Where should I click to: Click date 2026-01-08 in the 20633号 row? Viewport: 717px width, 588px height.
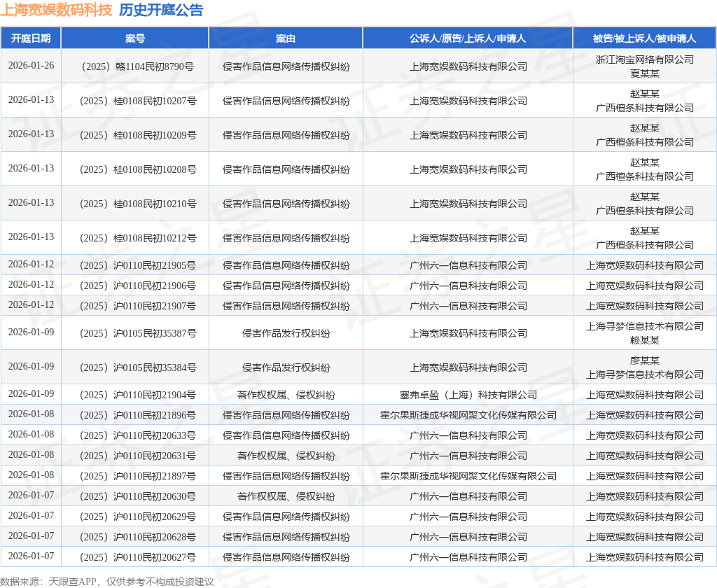[x=31, y=435]
